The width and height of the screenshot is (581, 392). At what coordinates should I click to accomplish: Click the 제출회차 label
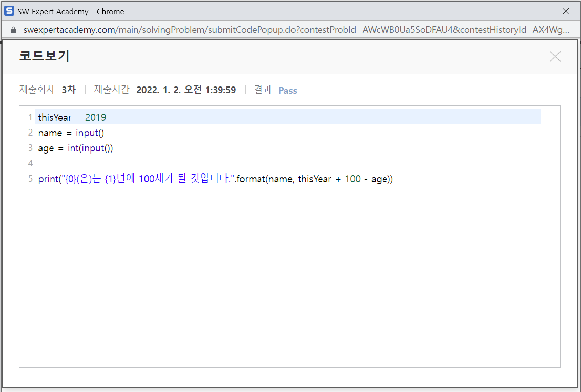37,90
